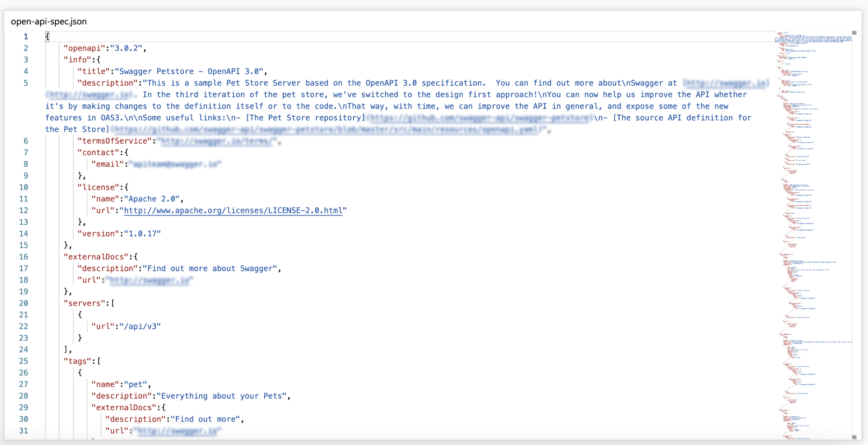Click the "externalDocs" key on line 29
This screenshot has width=868, height=445.
click(x=124, y=408)
